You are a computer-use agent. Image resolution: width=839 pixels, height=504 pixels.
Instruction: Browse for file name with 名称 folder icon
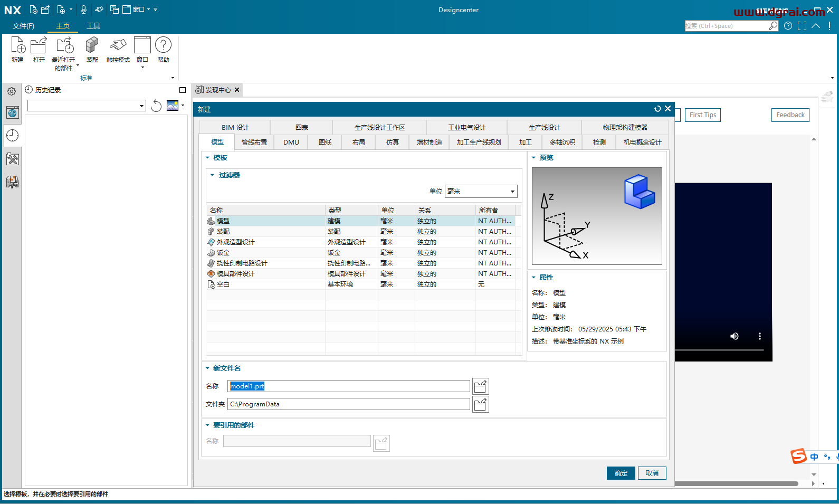(x=480, y=386)
